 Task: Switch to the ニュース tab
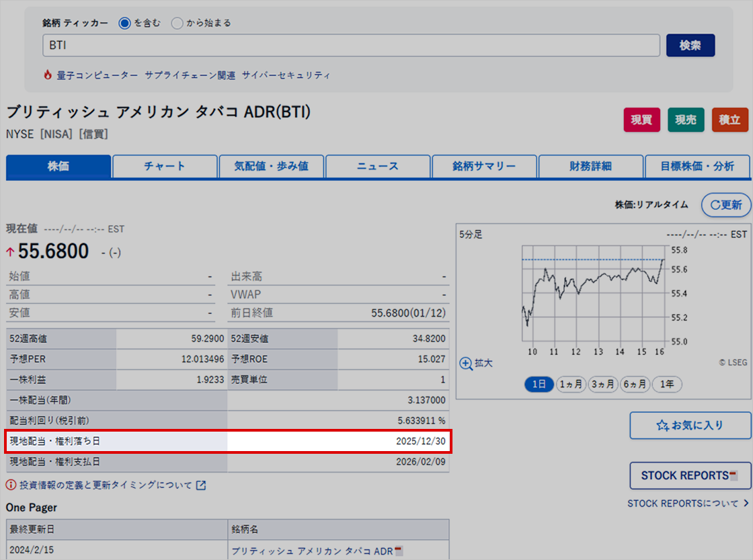tap(378, 166)
